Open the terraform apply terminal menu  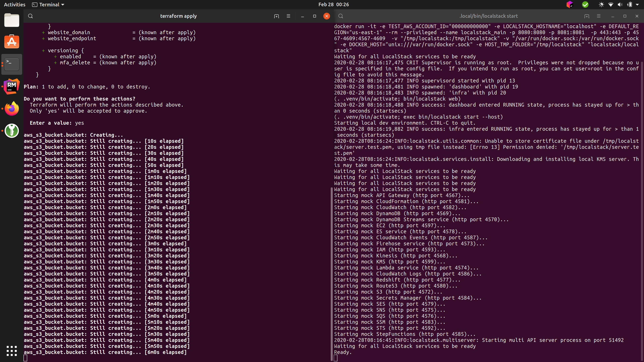(288, 16)
